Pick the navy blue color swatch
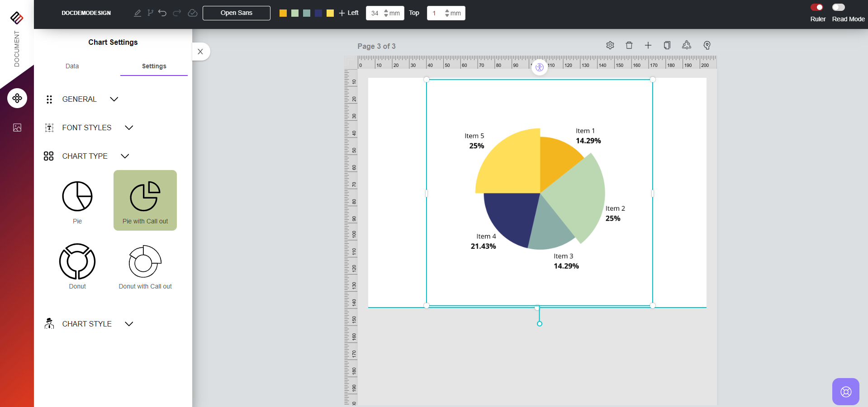The image size is (868, 407). click(318, 13)
